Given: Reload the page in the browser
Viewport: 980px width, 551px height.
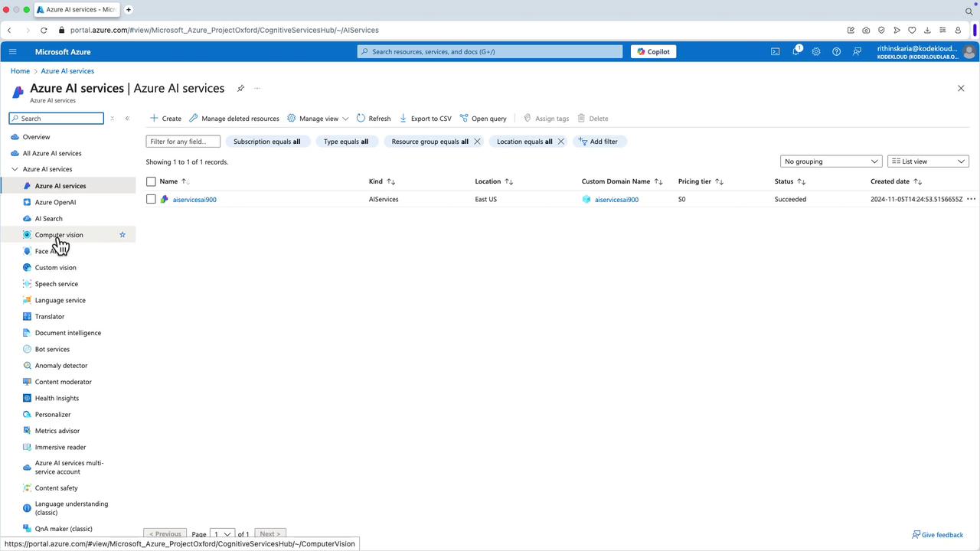Looking at the screenshot, I should (x=44, y=30).
